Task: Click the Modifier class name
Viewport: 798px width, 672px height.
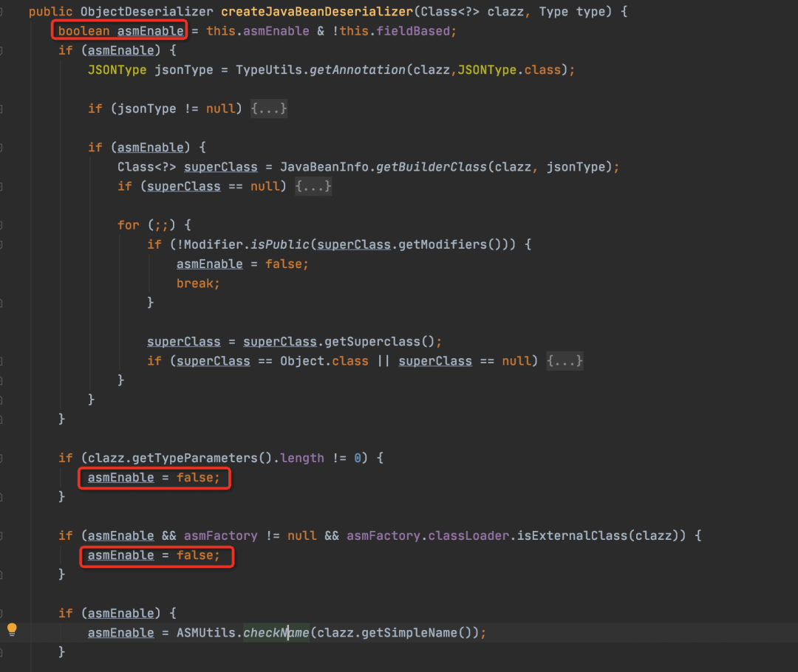Action: pos(214,244)
